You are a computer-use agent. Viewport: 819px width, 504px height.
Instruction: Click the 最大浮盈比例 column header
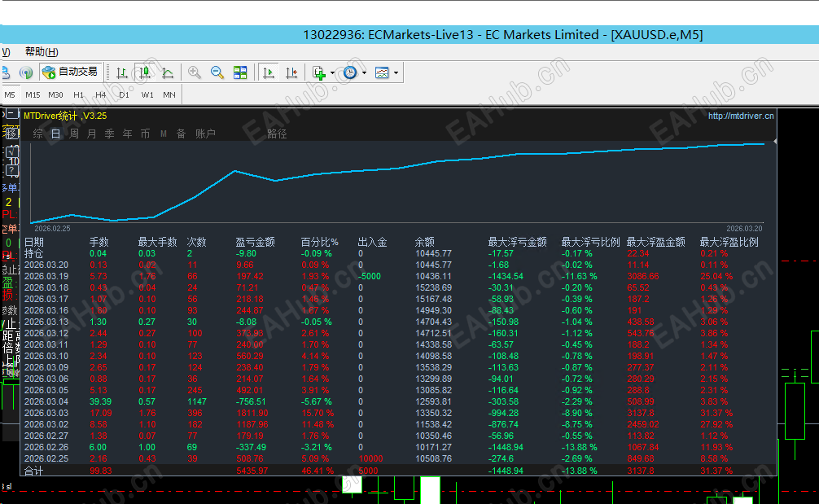(729, 242)
